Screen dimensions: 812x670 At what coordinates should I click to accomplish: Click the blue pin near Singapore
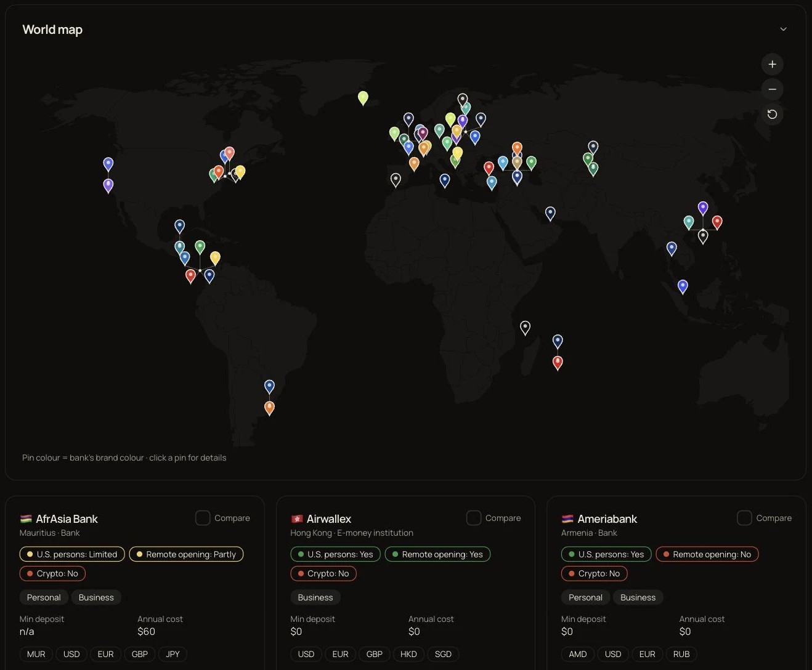pyautogui.click(x=683, y=286)
